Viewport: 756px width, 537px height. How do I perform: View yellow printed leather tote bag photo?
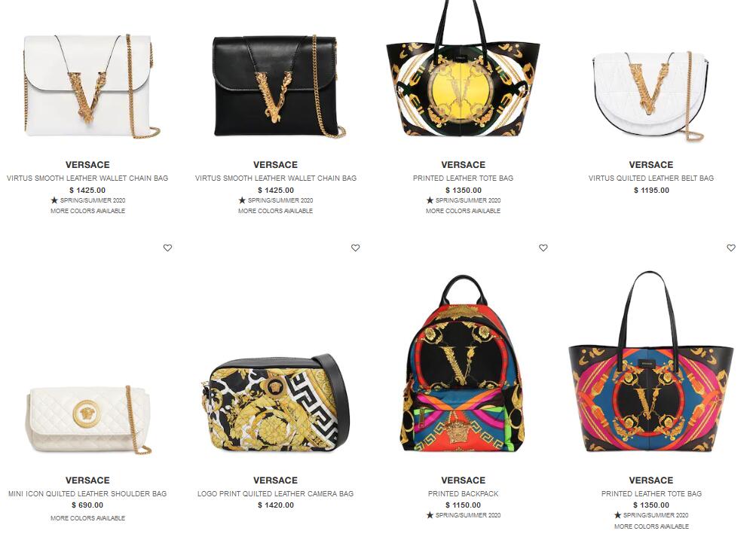pyautogui.click(x=463, y=69)
